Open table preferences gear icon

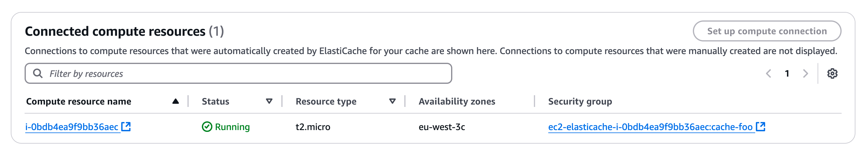[x=832, y=74]
